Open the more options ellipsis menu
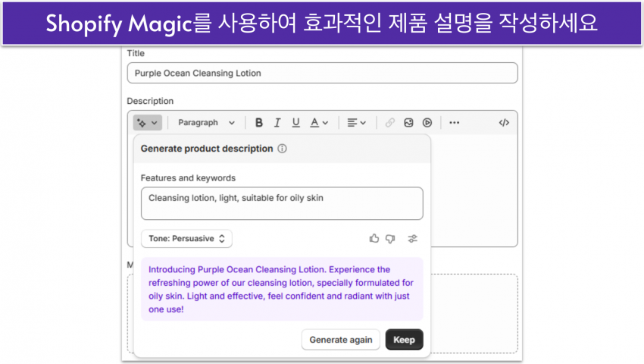 454,122
